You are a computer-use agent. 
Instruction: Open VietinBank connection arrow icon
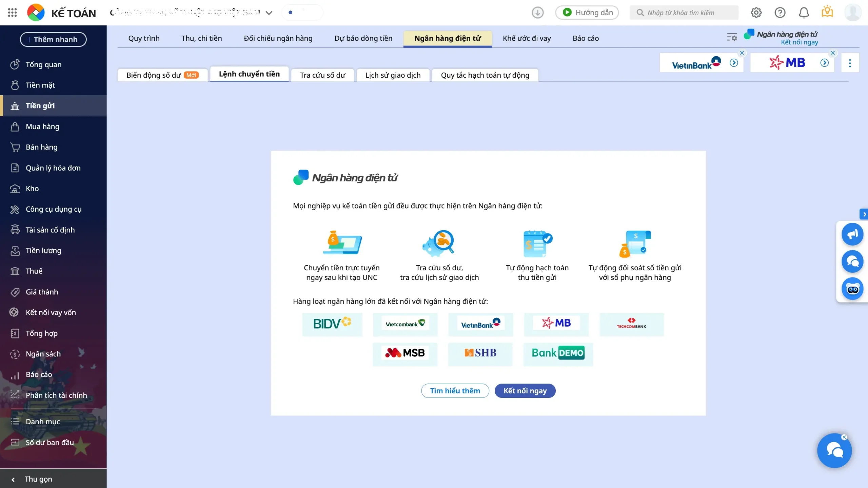pos(734,63)
